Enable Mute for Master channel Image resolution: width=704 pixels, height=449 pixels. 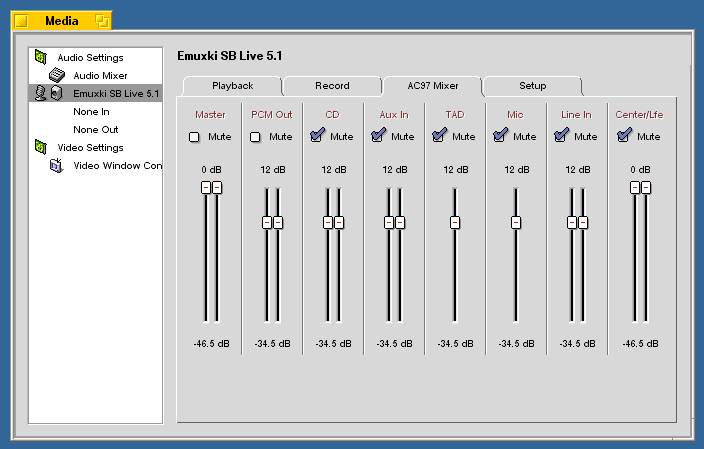click(x=195, y=137)
